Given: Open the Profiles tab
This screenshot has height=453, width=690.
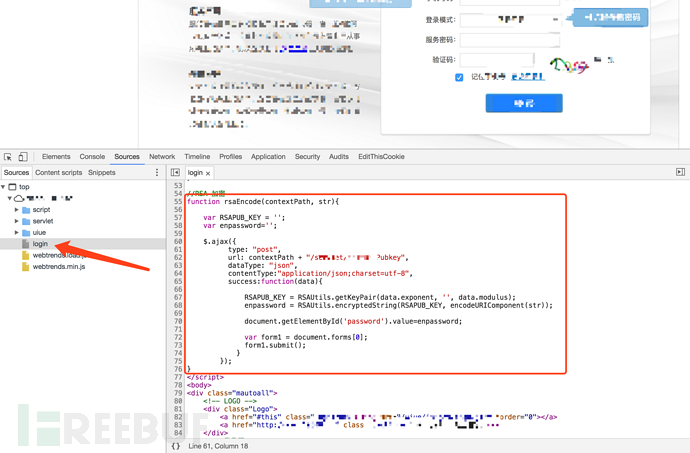Looking at the screenshot, I should [231, 157].
